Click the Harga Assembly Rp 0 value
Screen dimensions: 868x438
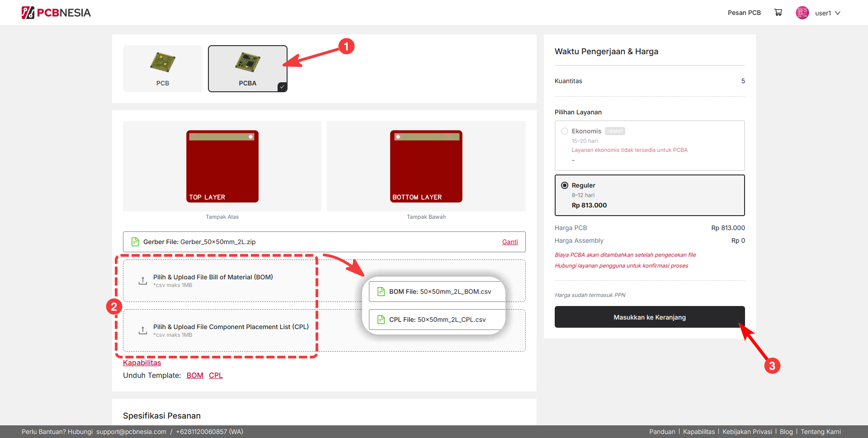point(738,240)
